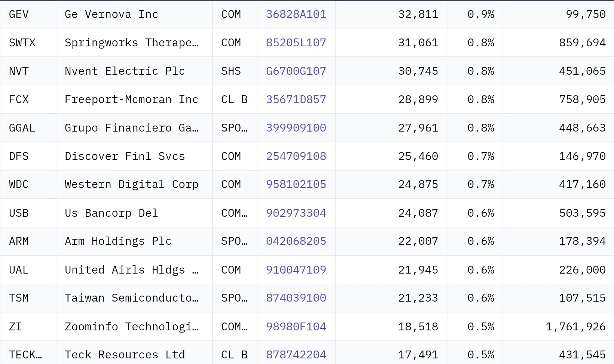Click company name Ge Vernova Inc
Viewport: 614px width, 364px height.
coord(112,14)
